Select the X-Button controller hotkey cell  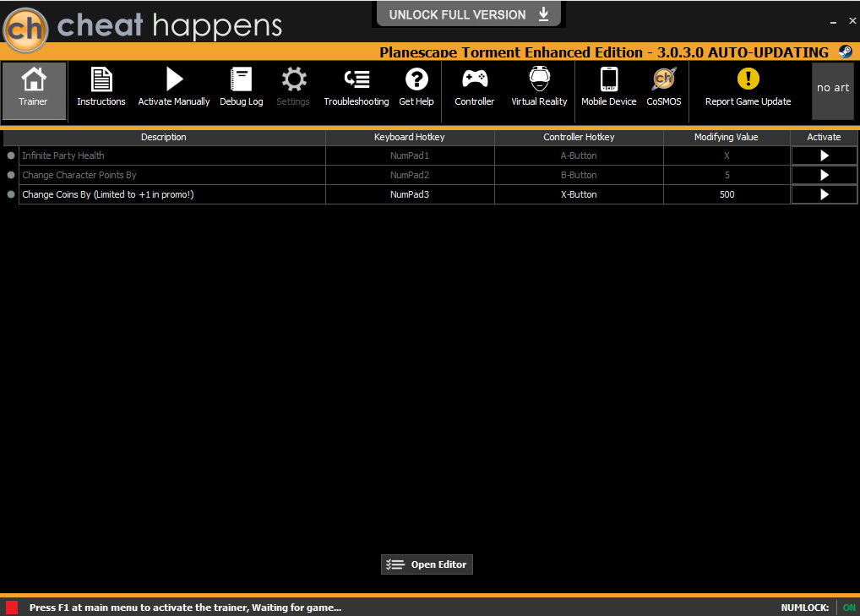click(x=579, y=194)
